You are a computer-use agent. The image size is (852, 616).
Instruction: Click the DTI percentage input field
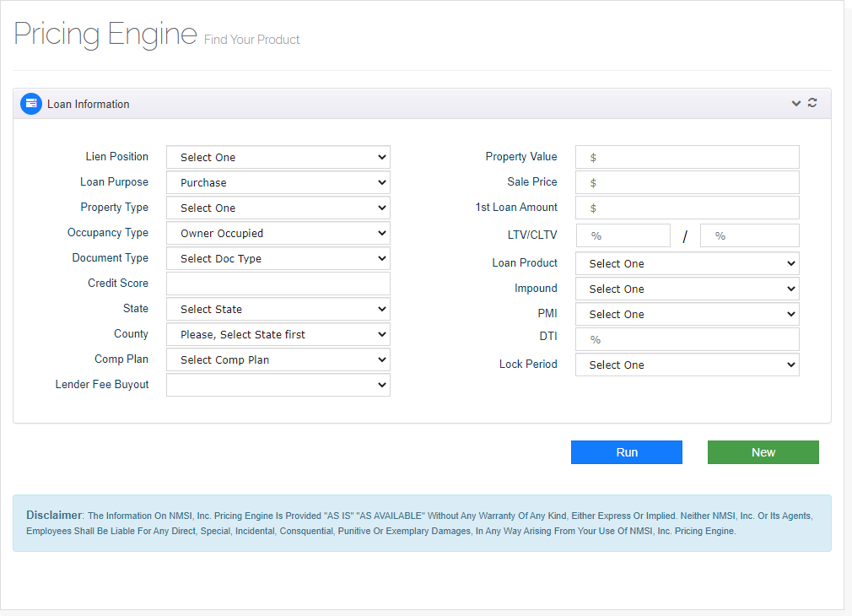[688, 339]
